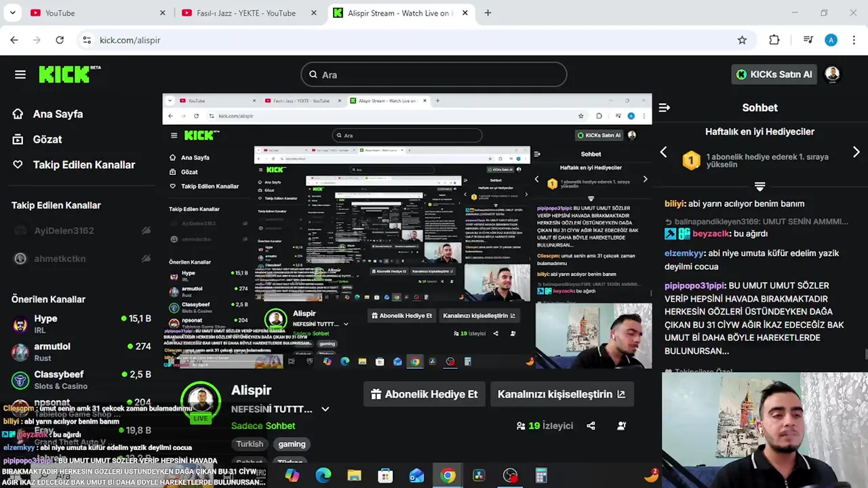This screenshot has height=488, width=868.
Task: Open the Chrome profile A avatar
Action: (831, 40)
